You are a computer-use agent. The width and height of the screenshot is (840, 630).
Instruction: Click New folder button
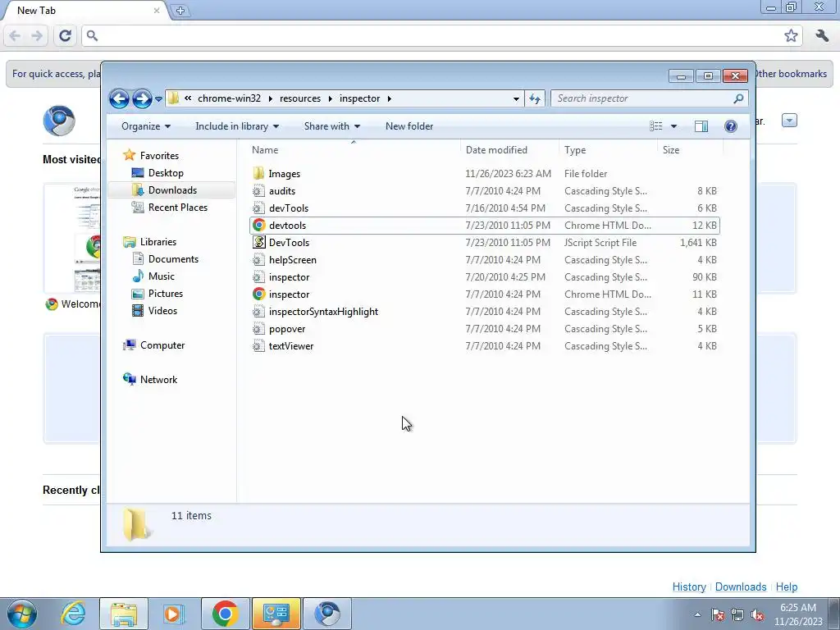click(409, 126)
